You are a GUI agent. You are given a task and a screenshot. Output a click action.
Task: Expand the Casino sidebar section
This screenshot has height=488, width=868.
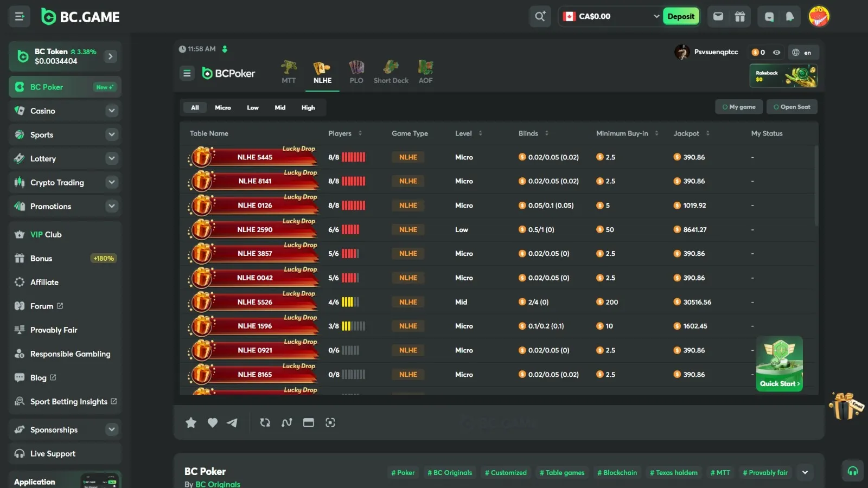(111, 111)
